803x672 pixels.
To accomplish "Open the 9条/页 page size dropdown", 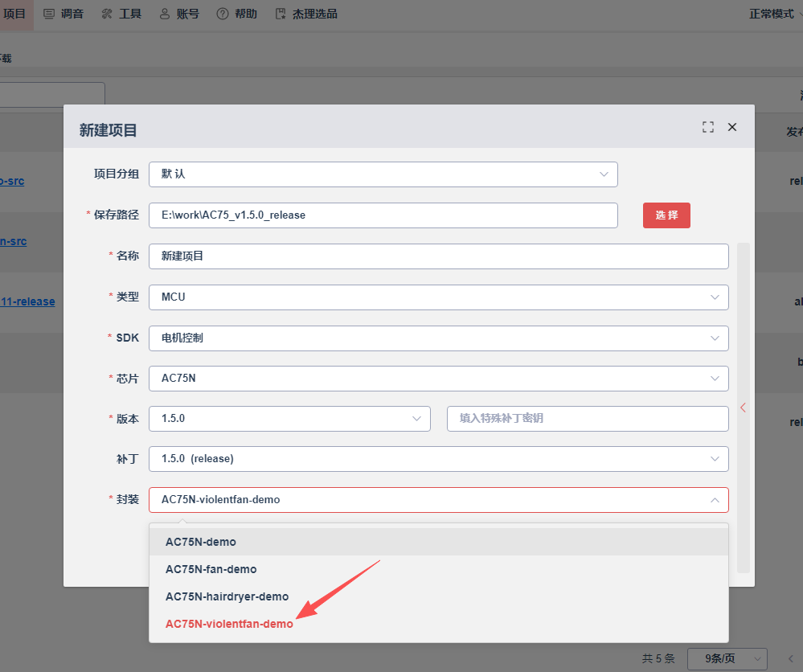I will pos(727,658).
